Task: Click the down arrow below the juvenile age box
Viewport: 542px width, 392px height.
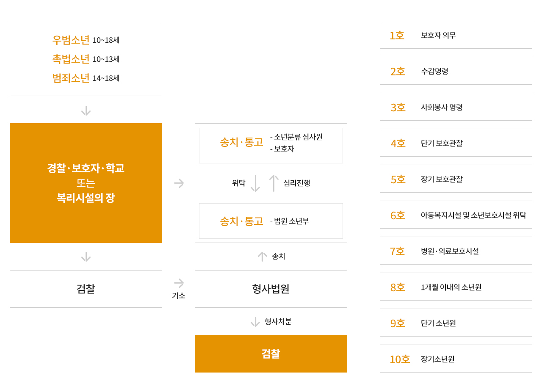Action: click(x=86, y=111)
